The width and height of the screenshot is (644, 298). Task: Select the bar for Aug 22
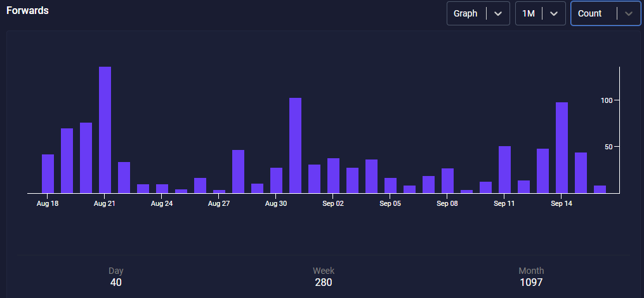tap(124, 177)
